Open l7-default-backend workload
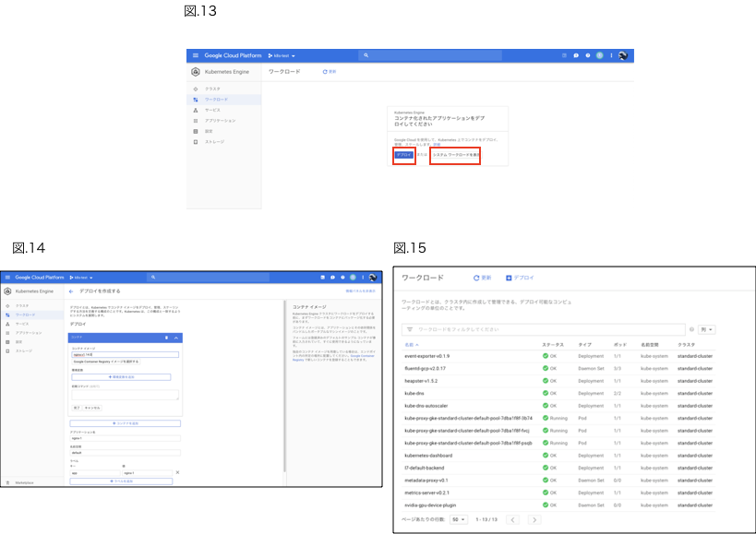Image resolution: width=756 pixels, height=534 pixels. 425,468
